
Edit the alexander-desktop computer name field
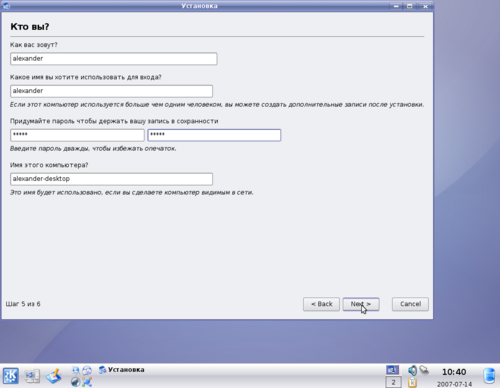pyautogui.click(x=111, y=179)
